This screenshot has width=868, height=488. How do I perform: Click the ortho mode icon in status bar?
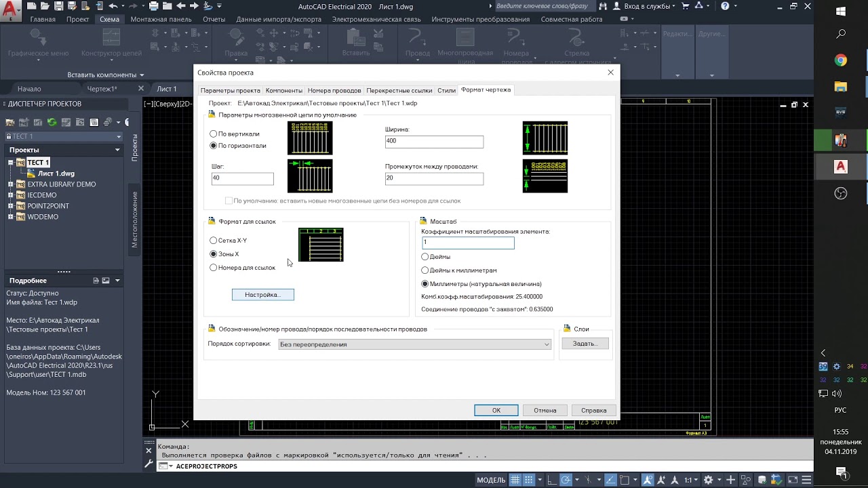551,480
